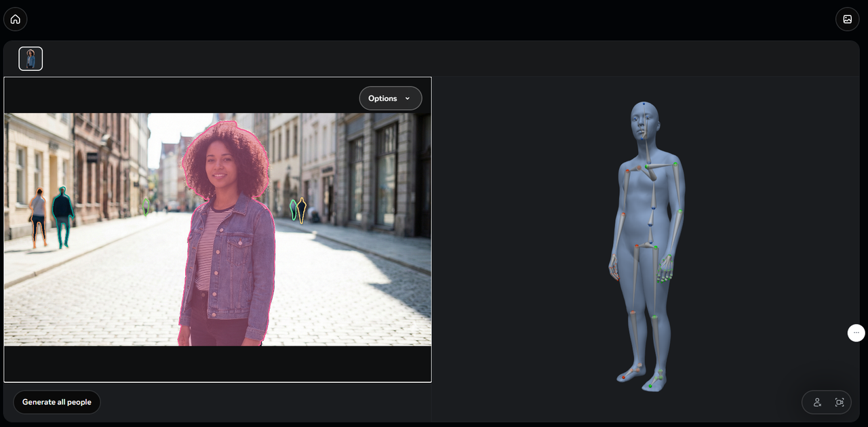Open the ellipsis menu on the right edge

click(x=856, y=332)
